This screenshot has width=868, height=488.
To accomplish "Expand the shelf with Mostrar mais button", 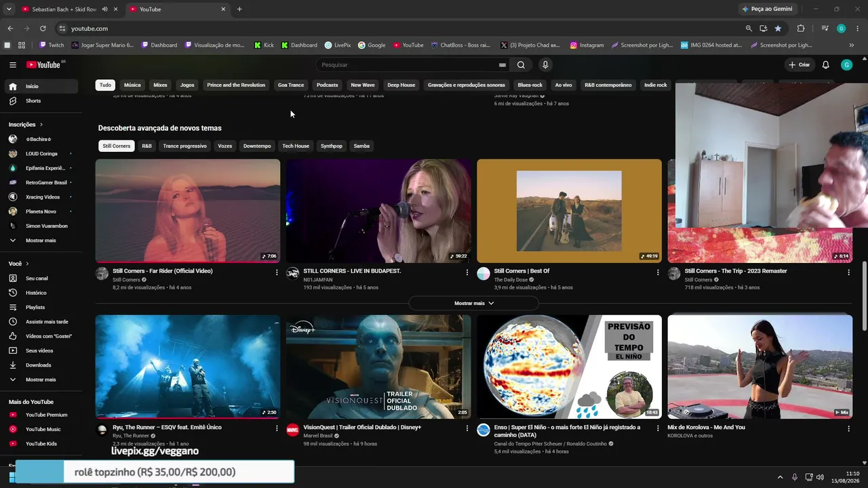I will coord(473,304).
